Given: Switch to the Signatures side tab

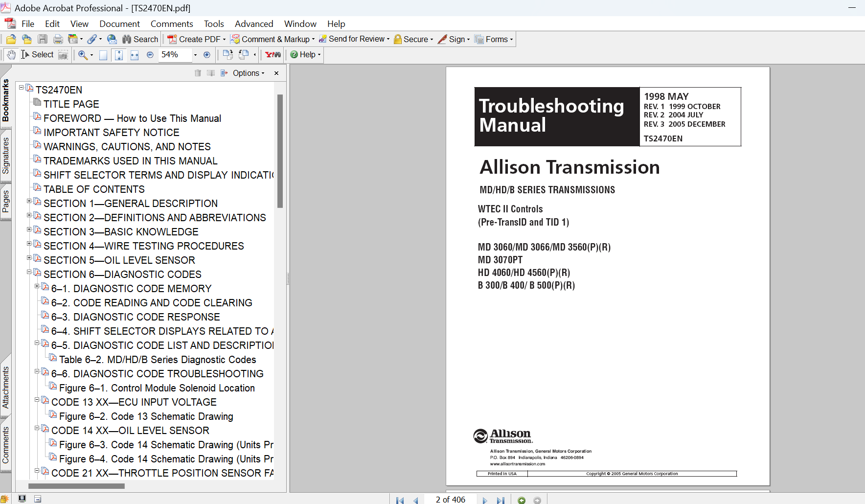Looking at the screenshot, I should [x=6, y=156].
